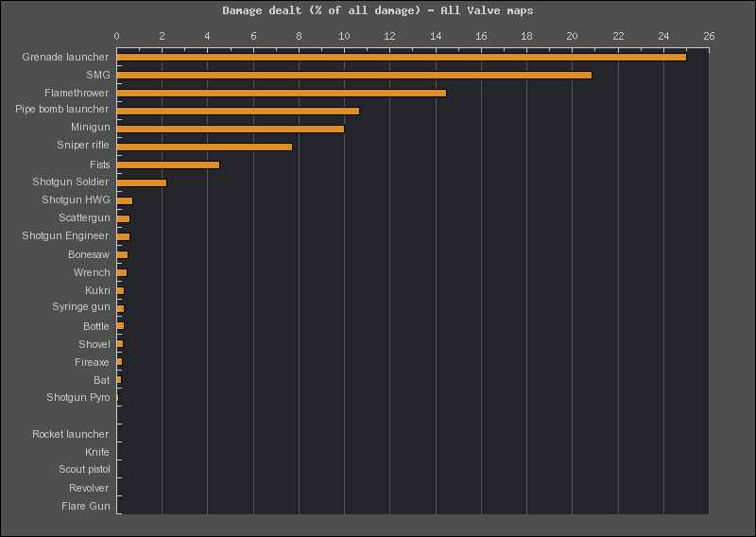
Task: Select the Sniper rifle label
Action: (83, 145)
